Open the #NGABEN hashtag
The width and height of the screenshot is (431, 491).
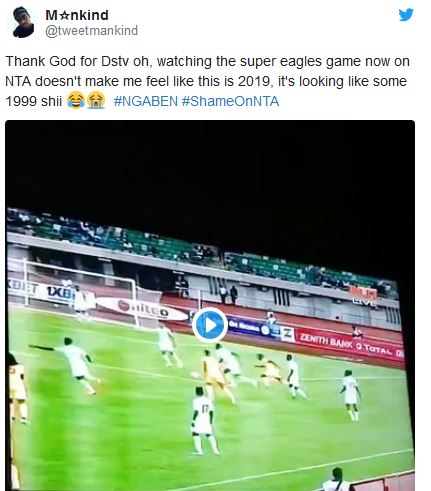pos(146,101)
